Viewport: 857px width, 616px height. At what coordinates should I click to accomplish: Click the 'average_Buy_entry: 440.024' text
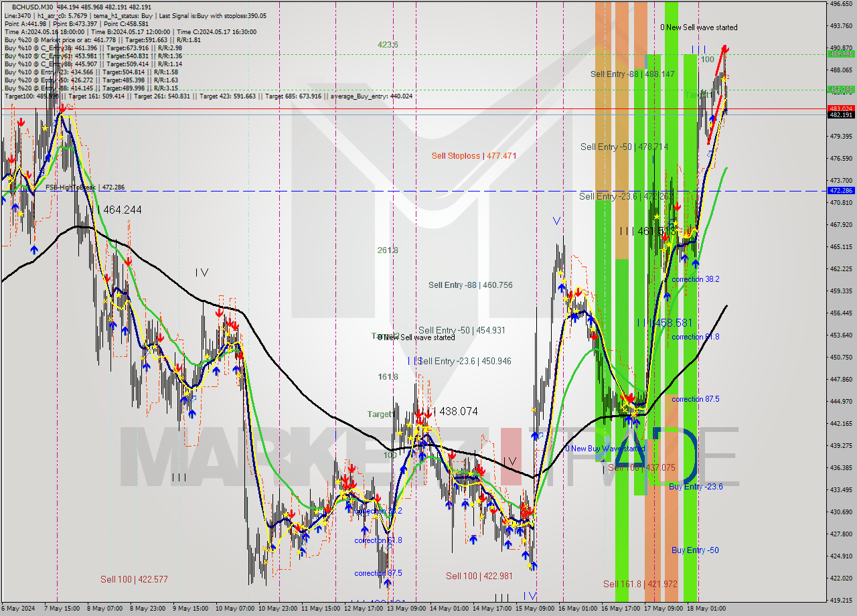pos(370,96)
